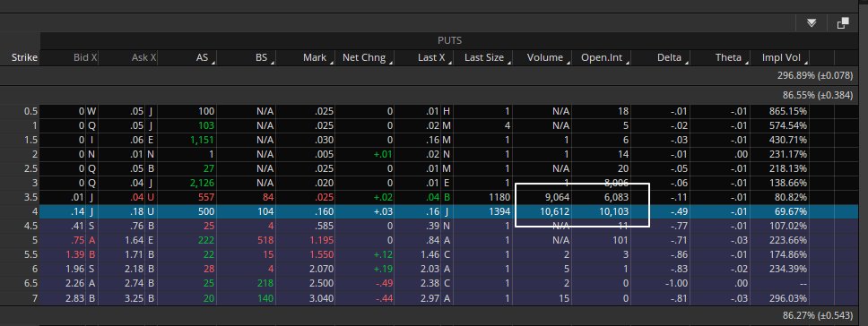
Task: Click the 10,612 volume value
Action: click(x=554, y=211)
